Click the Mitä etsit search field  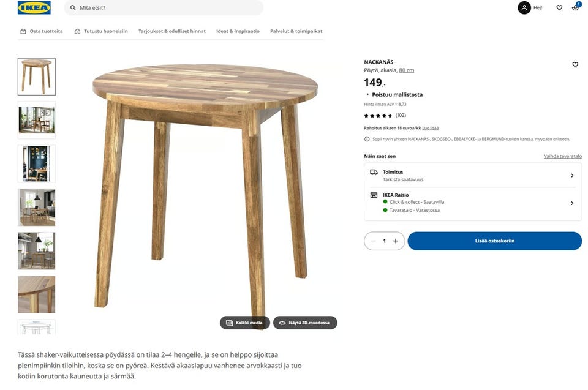click(165, 8)
